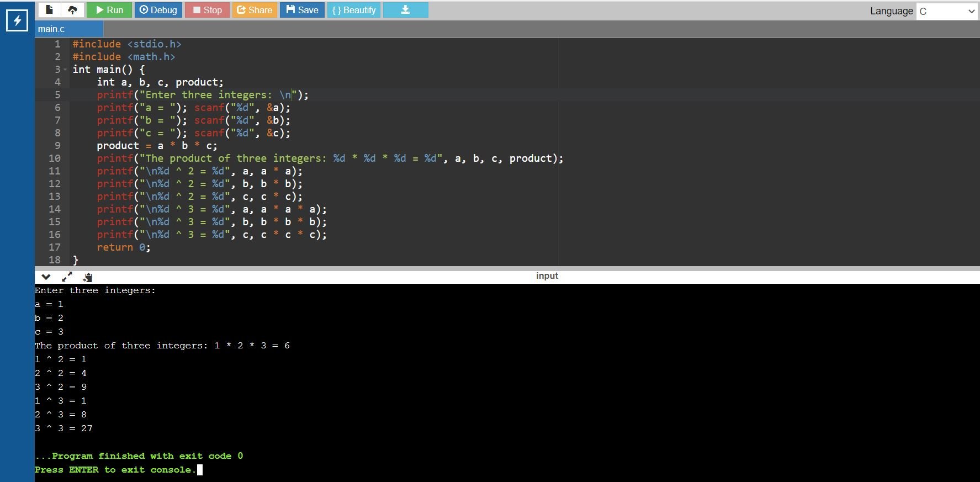The image size is (980, 482).
Task: Select the input tab of the console
Action: click(x=547, y=276)
